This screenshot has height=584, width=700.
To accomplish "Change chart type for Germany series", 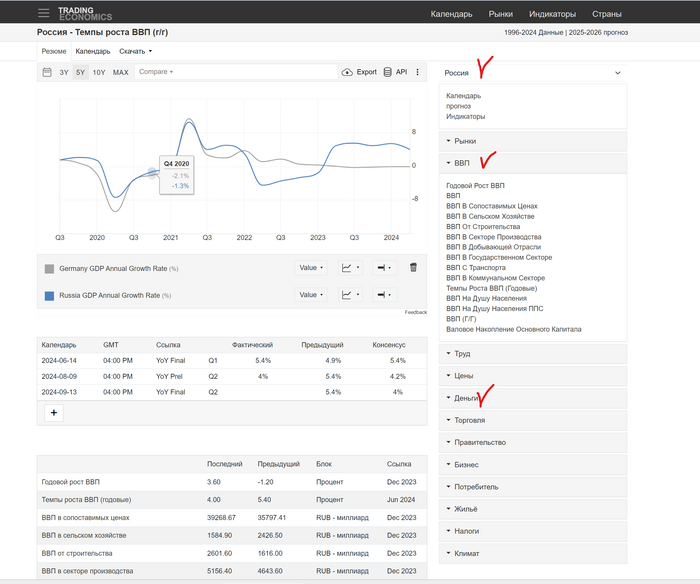I will 350,267.
